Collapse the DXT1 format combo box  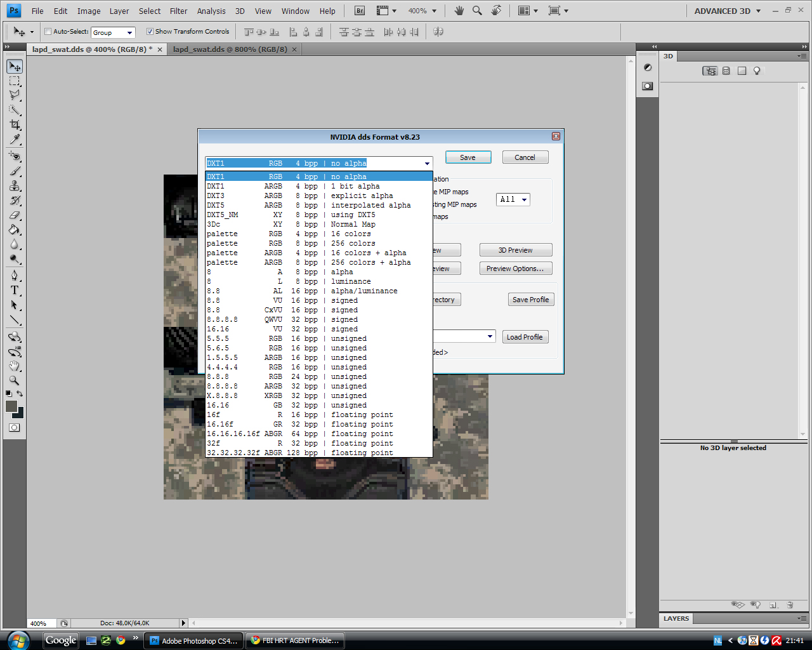[x=427, y=164]
